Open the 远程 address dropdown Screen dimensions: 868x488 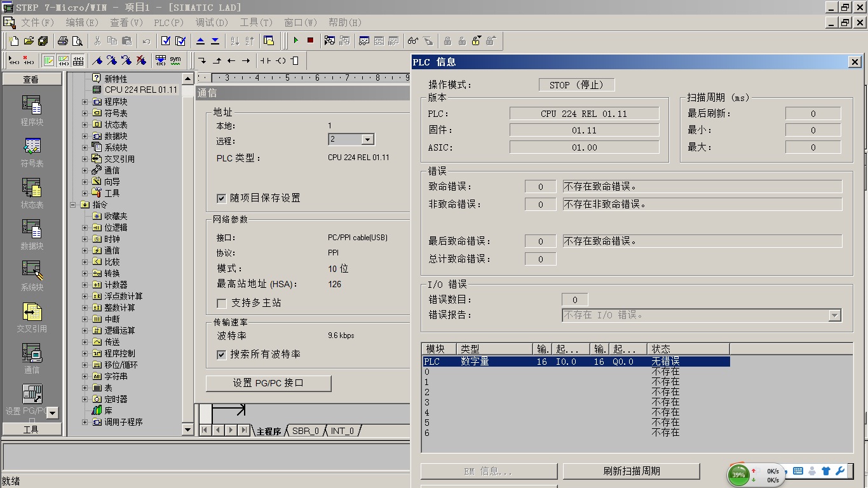click(x=367, y=139)
